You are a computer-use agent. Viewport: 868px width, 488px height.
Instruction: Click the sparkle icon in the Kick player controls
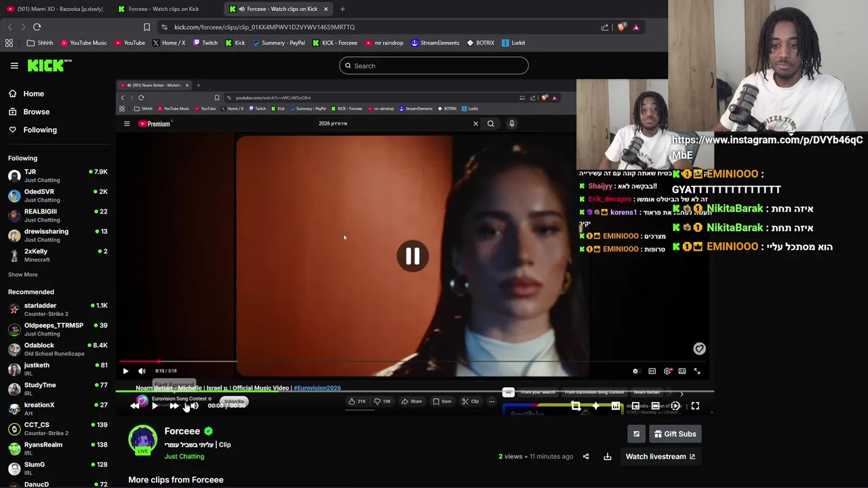[x=595, y=406]
